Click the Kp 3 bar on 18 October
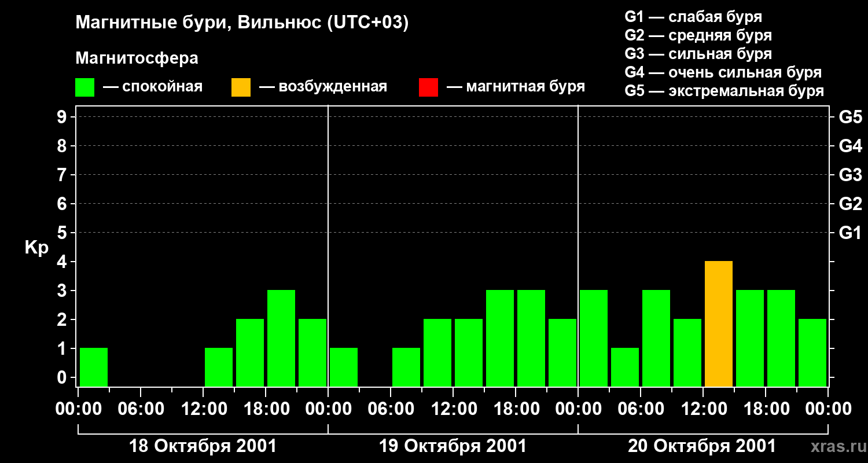Viewport: 868px width, 463px height. 281,338
